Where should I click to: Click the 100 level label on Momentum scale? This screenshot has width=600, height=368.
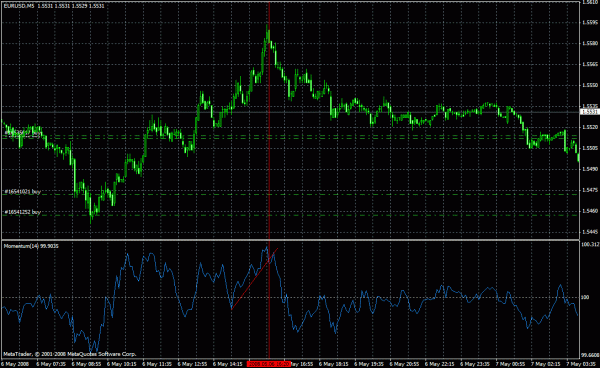(585, 297)
